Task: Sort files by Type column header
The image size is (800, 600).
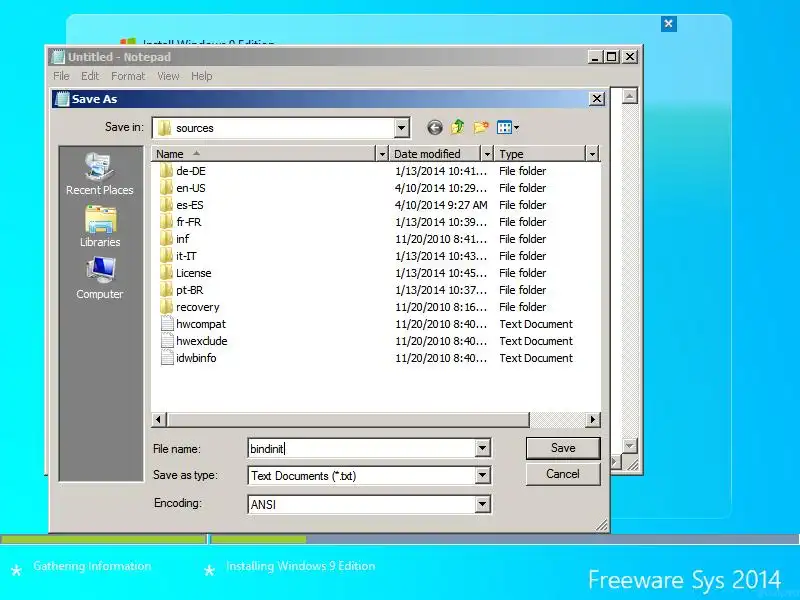Action: click(x=540, y=154)
